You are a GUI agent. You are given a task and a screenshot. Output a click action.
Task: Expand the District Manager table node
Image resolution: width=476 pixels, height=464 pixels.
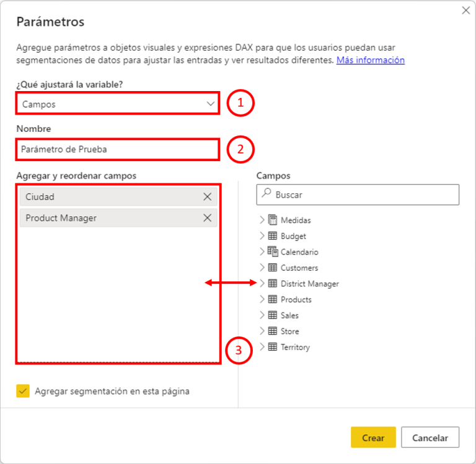262,284
